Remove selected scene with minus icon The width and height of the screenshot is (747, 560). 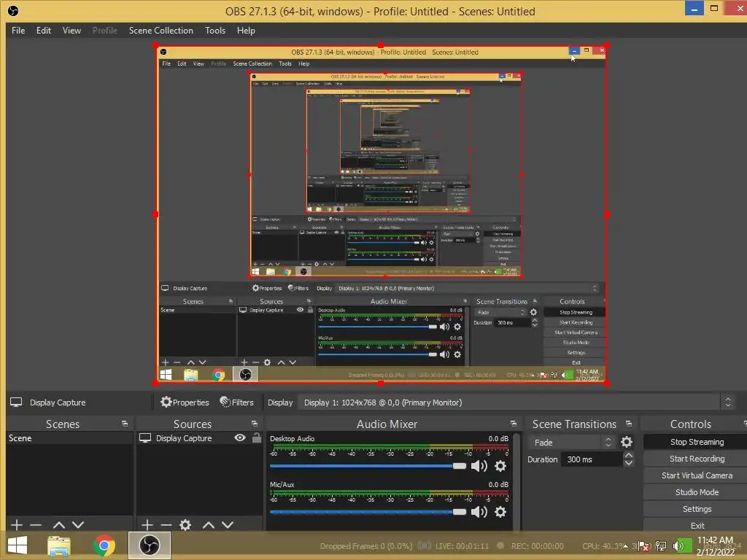pos(36,525)
